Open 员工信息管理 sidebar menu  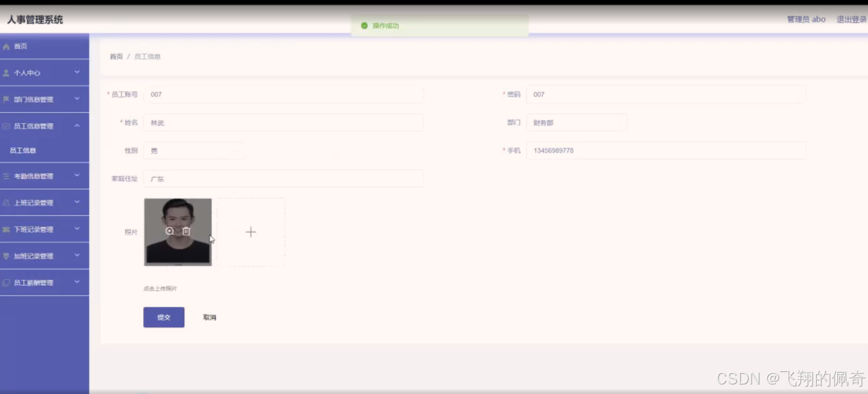click(44, 126)
